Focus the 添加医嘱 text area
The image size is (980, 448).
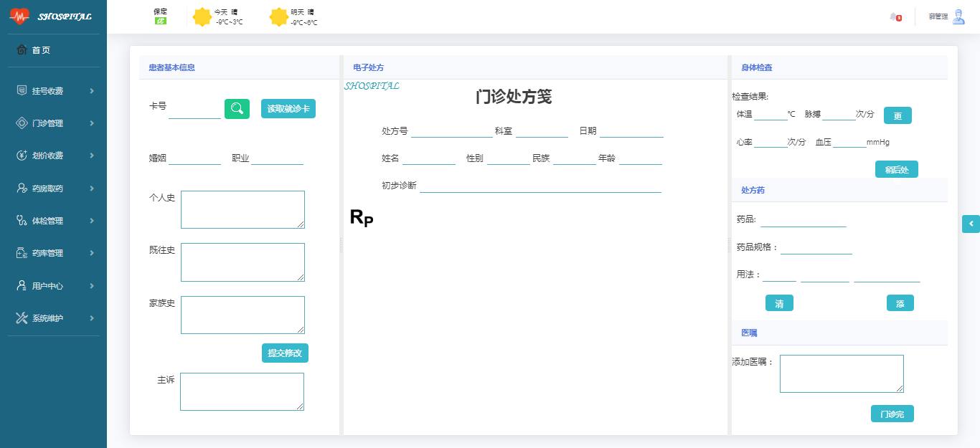point(841,373)
